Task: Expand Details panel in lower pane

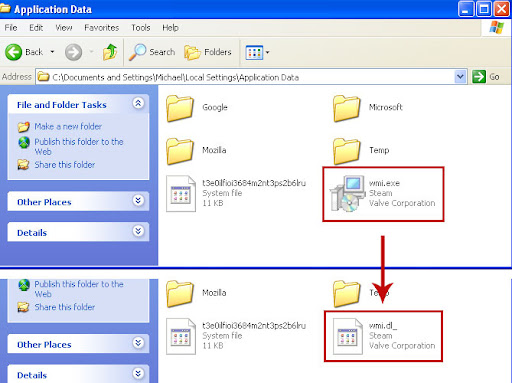Action: (138, 373)
